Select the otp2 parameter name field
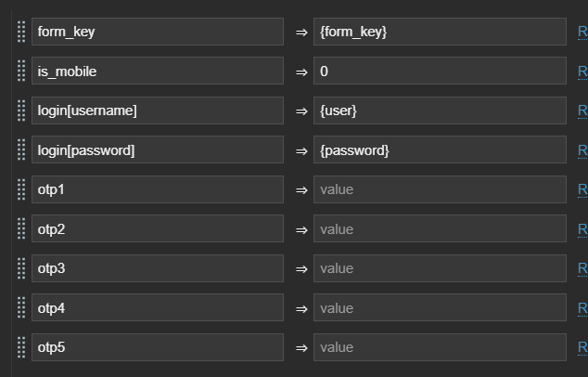Image resolution: width=588 pixels, height=377 pixels. coord(157,228)
